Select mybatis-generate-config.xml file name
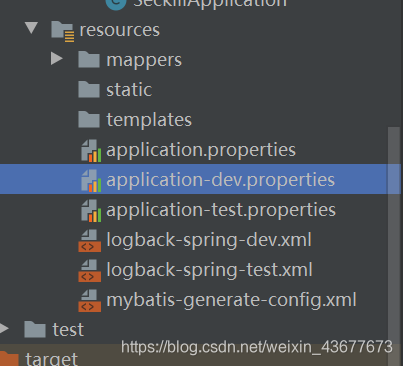Image resolution: width=403 pixels, height=366 pixels. 231,300
